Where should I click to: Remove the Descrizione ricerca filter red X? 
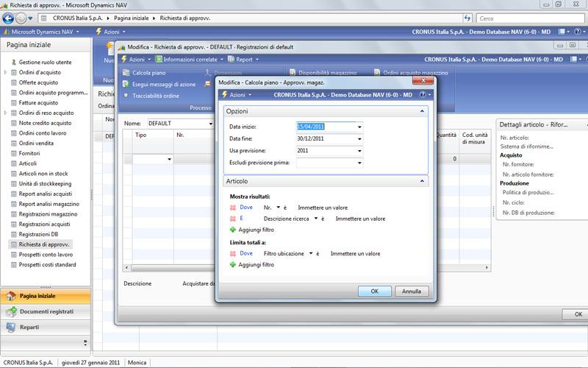(233, 219)
